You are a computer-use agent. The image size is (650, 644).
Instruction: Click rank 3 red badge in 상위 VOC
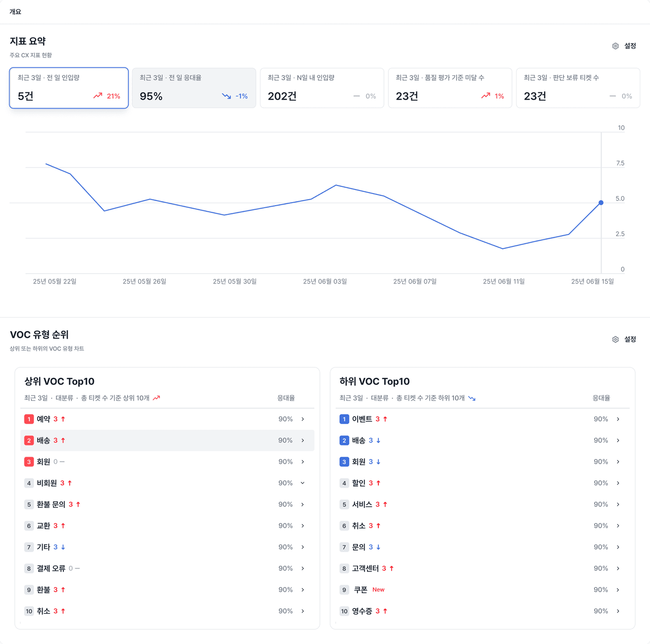(x=29, y=462)
